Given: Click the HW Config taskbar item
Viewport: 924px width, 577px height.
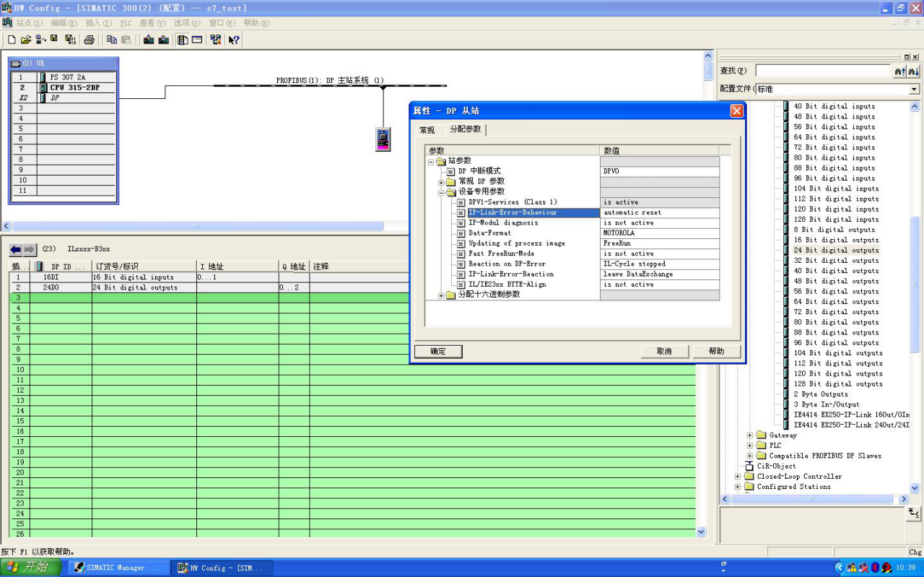Looking at the screenshot, I should coord(223,568).
